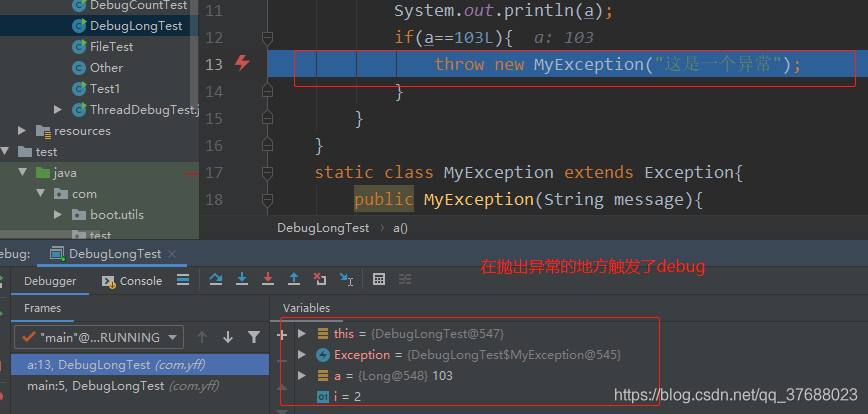868x414 pixels.
Task: Toggle code fold marker on line 18
Action: (x=267, y=199)
